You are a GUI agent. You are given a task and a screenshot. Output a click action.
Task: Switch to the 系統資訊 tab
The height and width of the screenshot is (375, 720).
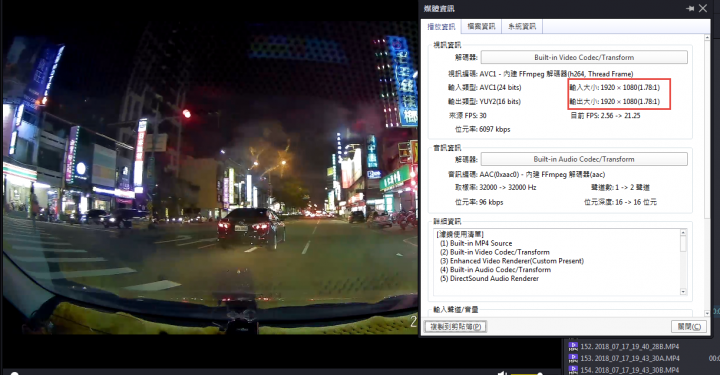point(522,27)
